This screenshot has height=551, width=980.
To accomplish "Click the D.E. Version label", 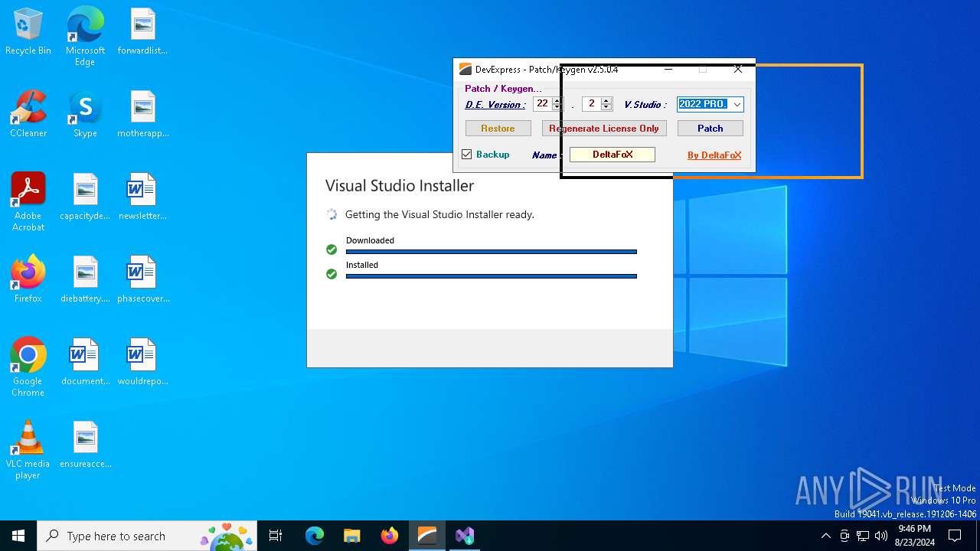I will [x=495, y=105].
